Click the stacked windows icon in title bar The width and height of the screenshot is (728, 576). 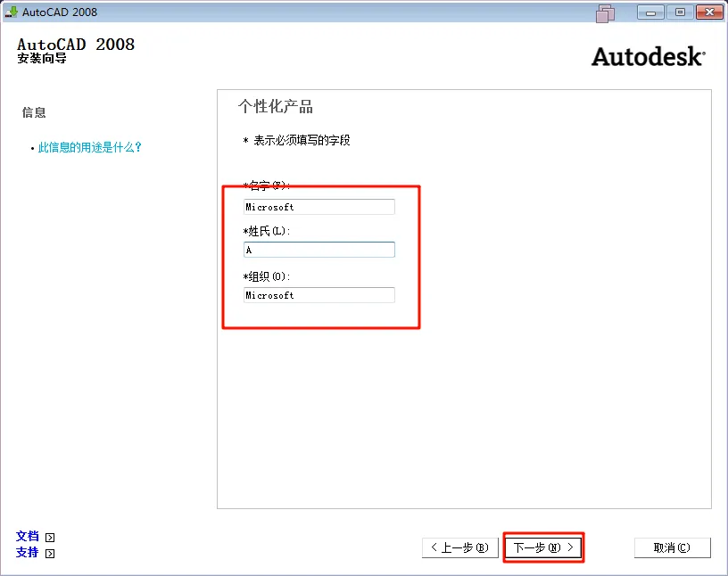[606, 13]
